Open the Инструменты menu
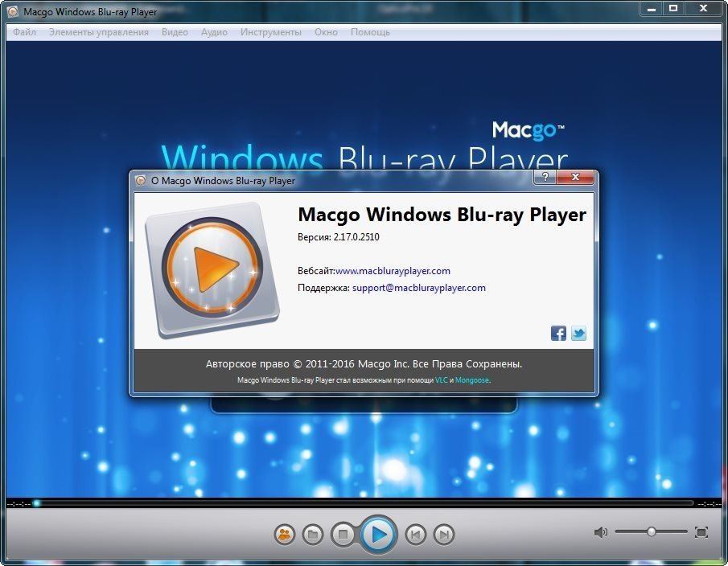The image size is (728, 566). click(x=270, y=32)
